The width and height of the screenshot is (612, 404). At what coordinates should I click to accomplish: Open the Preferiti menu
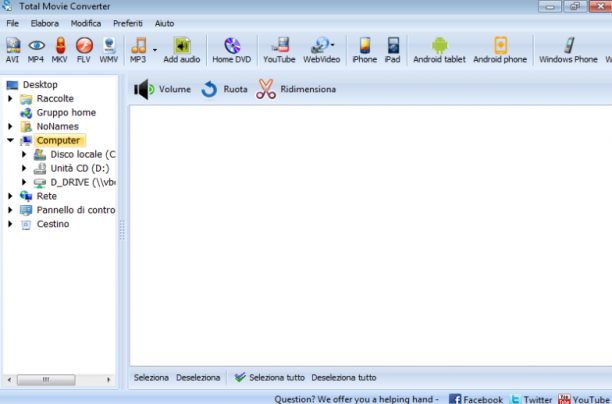tap(128, 23)
